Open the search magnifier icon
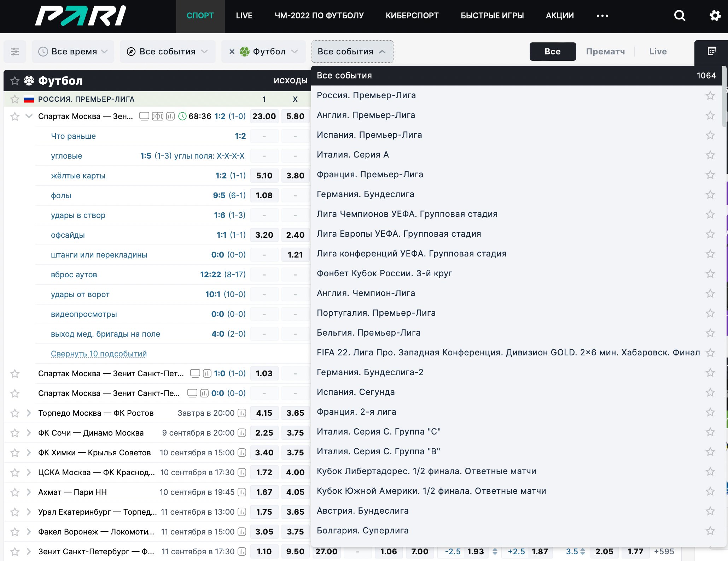Screen dimensions: 728x561 click(x=679, y=16)
